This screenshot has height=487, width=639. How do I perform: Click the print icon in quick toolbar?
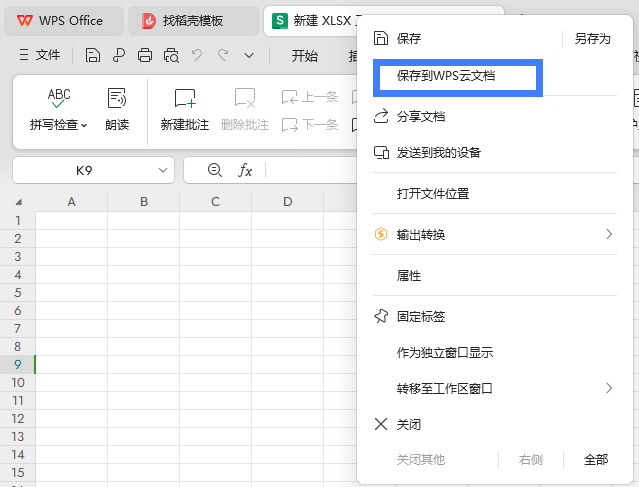coord(145,55)
